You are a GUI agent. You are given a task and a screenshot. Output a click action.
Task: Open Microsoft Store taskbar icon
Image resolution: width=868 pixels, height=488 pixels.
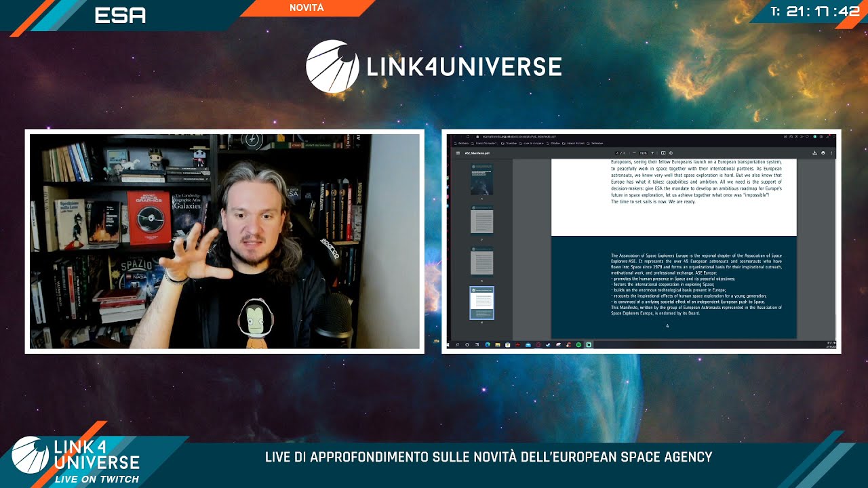point(508,345)
